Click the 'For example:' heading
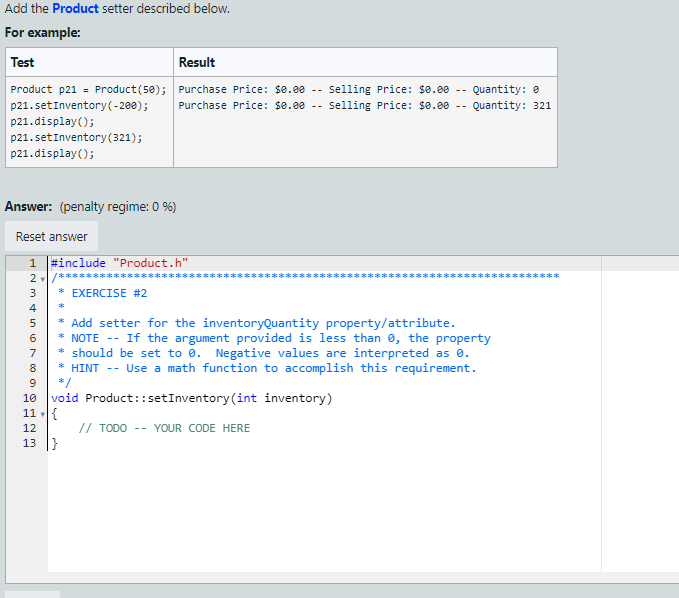The height and width of the screenshot is (598, 679). coord(42,32)
